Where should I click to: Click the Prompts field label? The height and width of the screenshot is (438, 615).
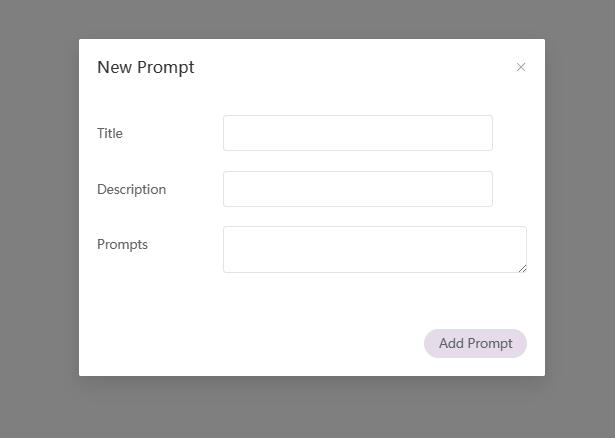tap(122, 244)
